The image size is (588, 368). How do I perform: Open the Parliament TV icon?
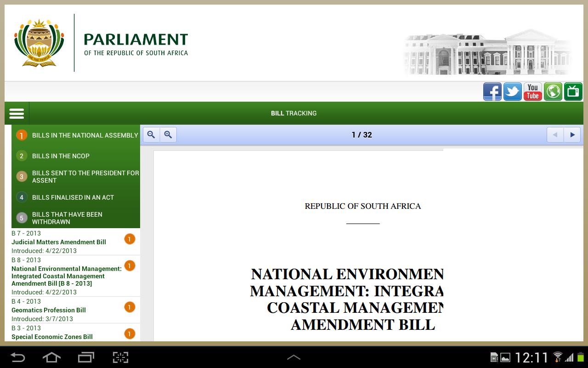coord(573,92)
